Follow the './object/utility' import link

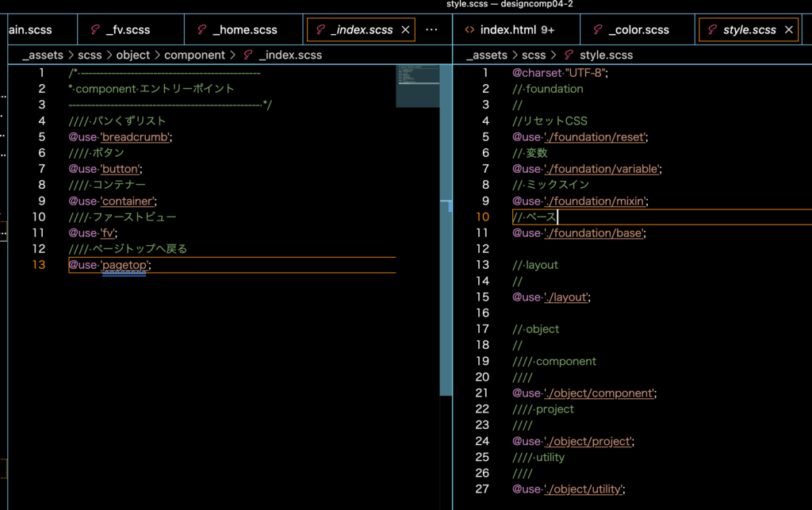(584, 489)
